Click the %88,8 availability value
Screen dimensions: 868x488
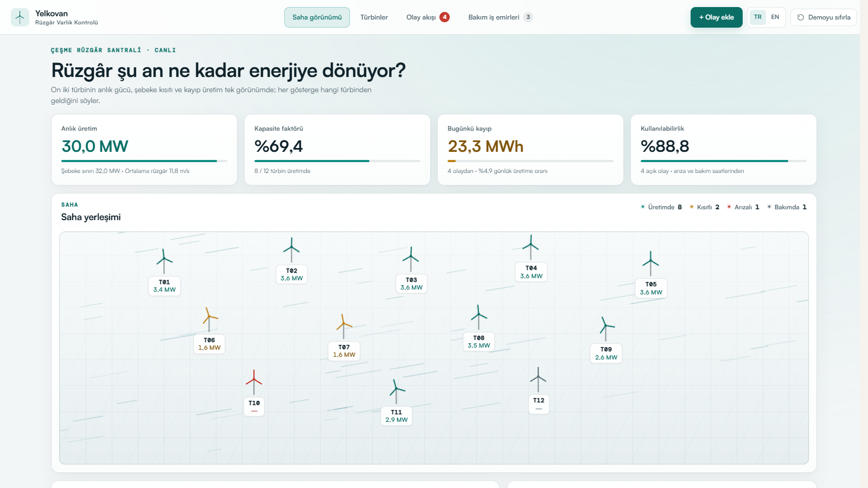click(665, 146)
